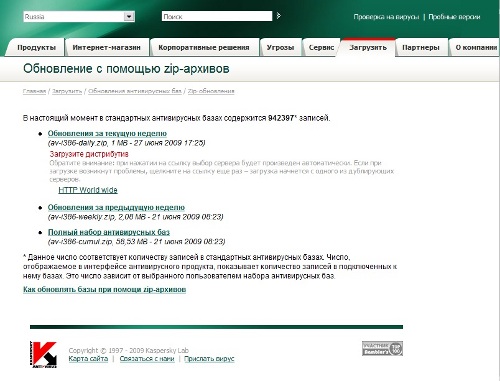Open the Угрозы tab

click(280, 48)
